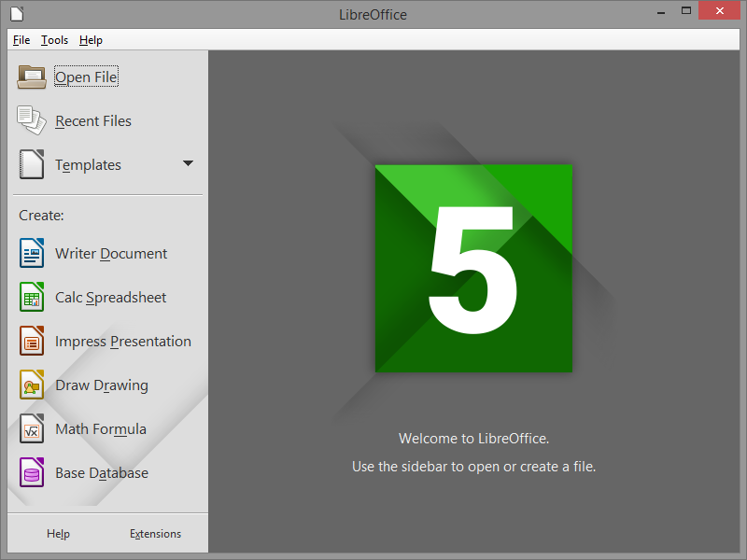Click the Recent Files icon

coord(32,120)
